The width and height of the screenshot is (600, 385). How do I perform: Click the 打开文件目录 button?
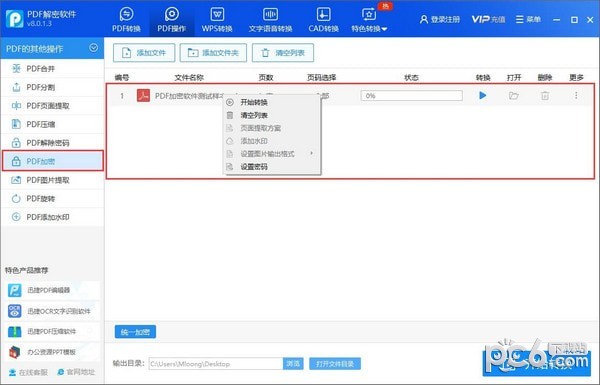(335, 364)
